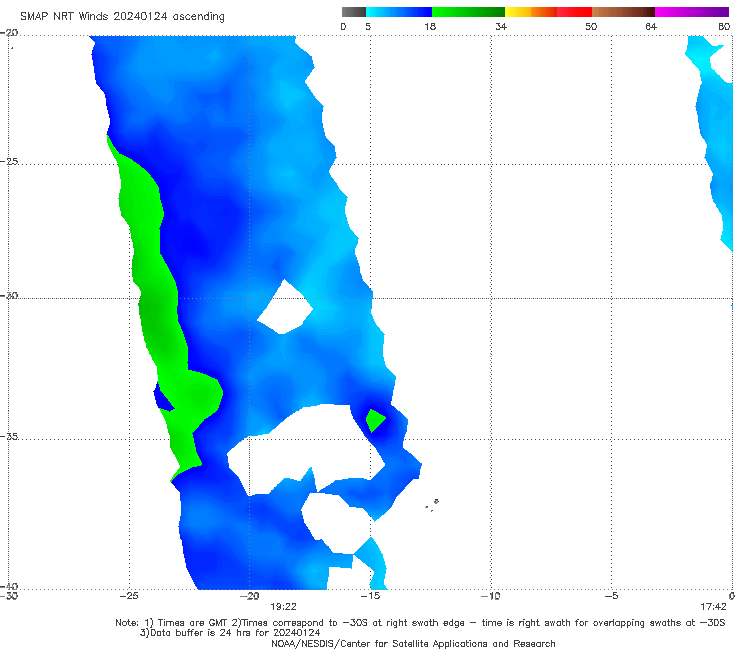Click the latitude label '-35' on left axis

coord(9,436)
